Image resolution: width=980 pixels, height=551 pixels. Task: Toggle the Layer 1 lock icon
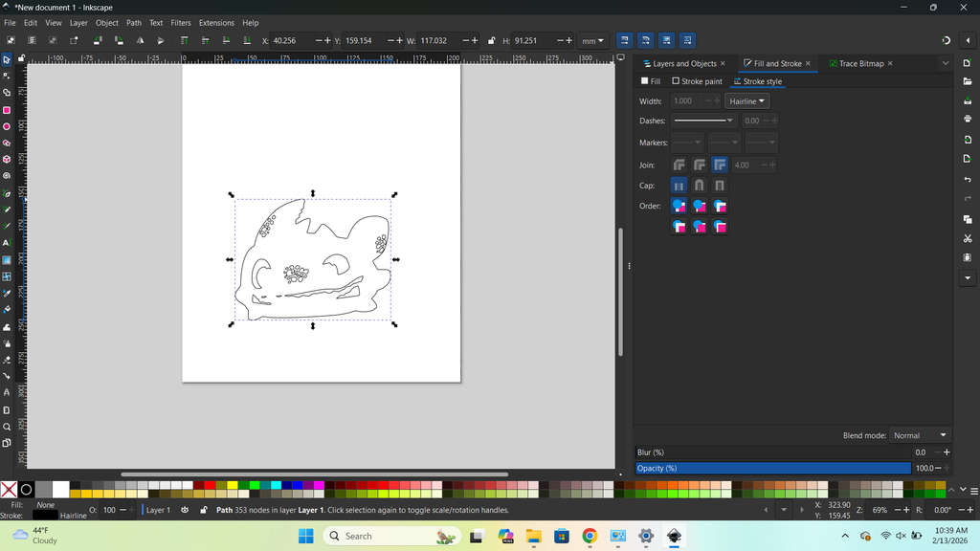[203, 510]
